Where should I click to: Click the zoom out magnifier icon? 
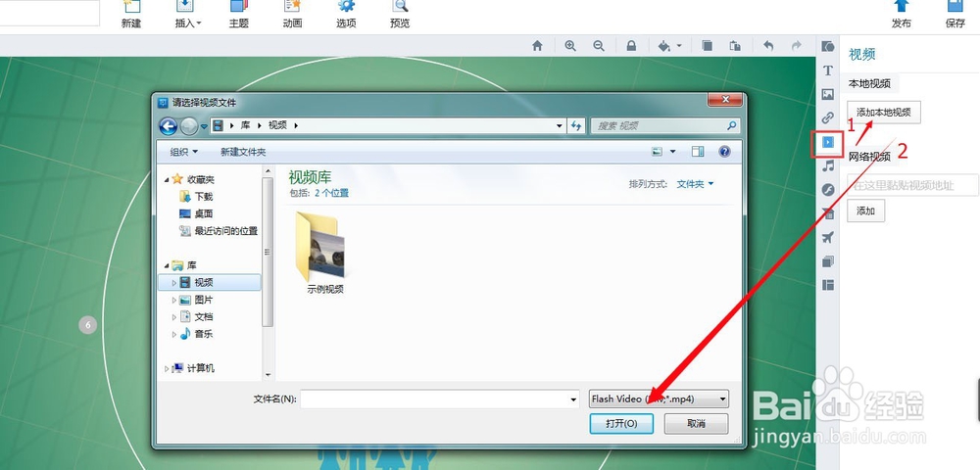pos(599,46)
